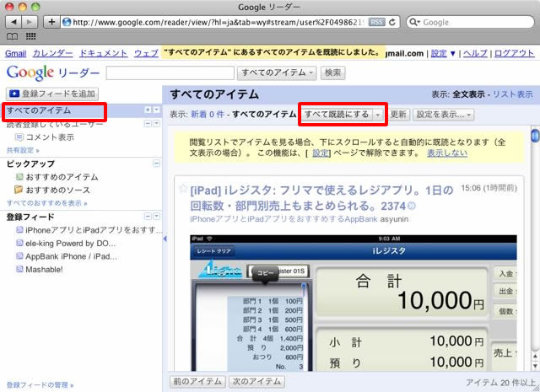540x392 pixels.
Task: Click the vertical scrollbar thumb
Action: pyautogui.click(x=535, y=135)
